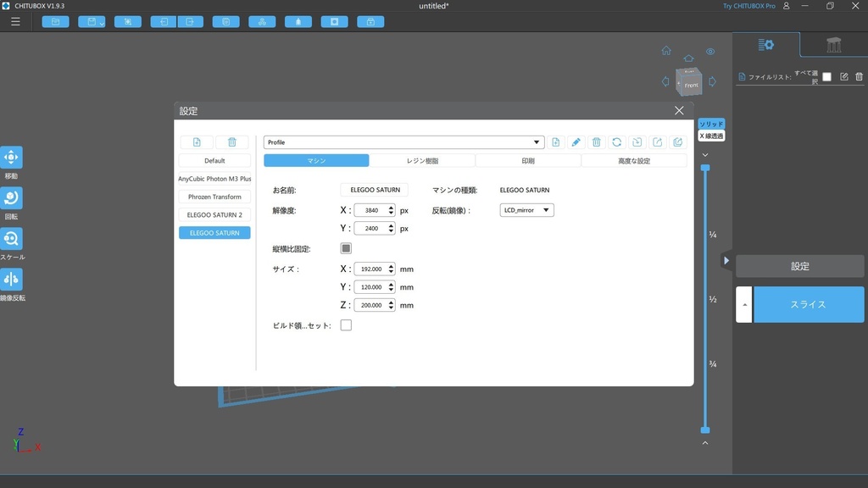Image resolution: width=868 pixels, height=488 pixels.
Task: Open the Profile dropdown
Action: (403, 142)
